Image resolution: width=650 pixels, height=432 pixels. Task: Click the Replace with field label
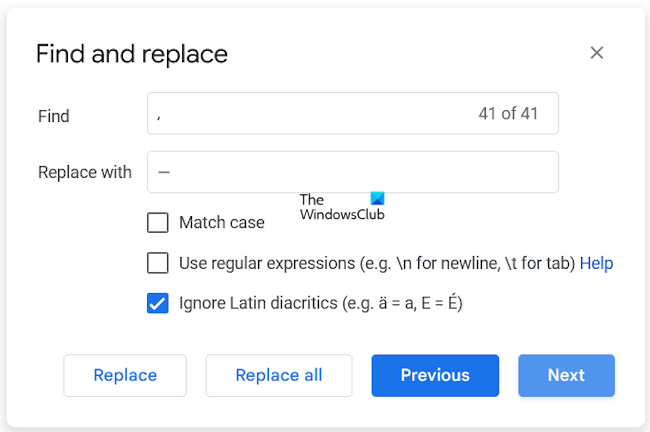point(85,172)
